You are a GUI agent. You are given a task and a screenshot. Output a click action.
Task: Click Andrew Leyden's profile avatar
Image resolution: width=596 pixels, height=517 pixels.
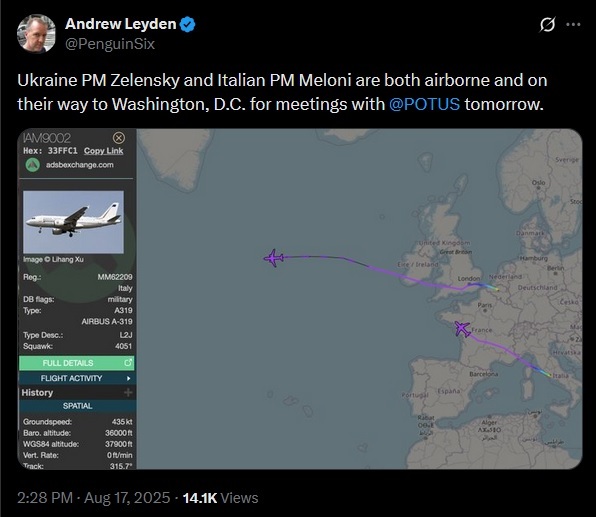coord(36,33)
